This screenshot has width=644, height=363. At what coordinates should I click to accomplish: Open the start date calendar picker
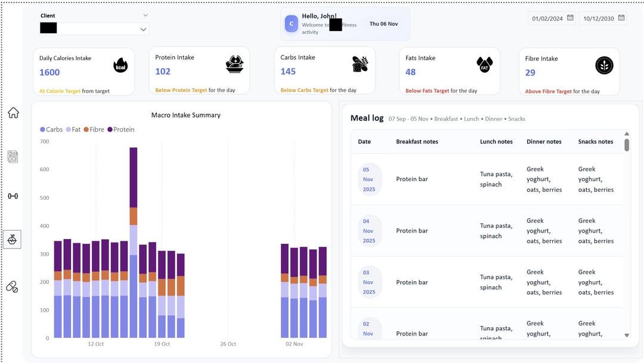click(x=570, y=18)
